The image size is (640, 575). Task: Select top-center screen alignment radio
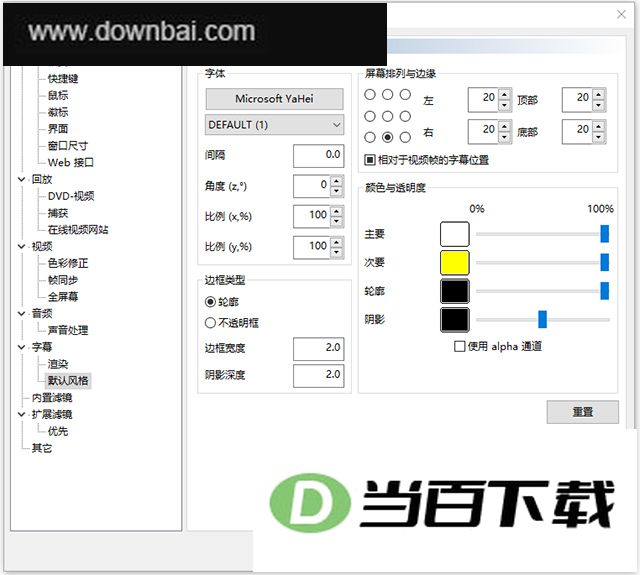(x=387, y=95)
